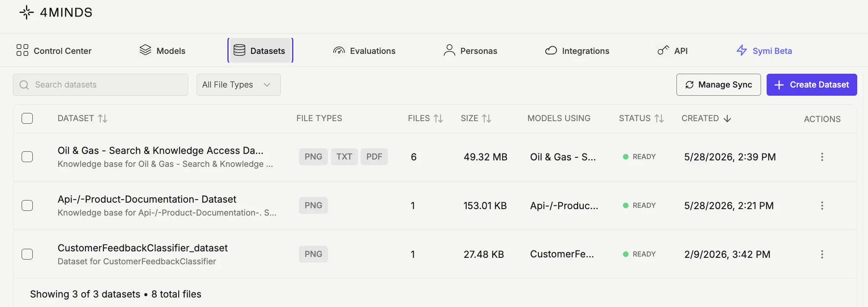Click the 5/28/2026, 2:21 PM date
Image resolution: width=868 pixels, height=307 pixels.
point(729,206)
